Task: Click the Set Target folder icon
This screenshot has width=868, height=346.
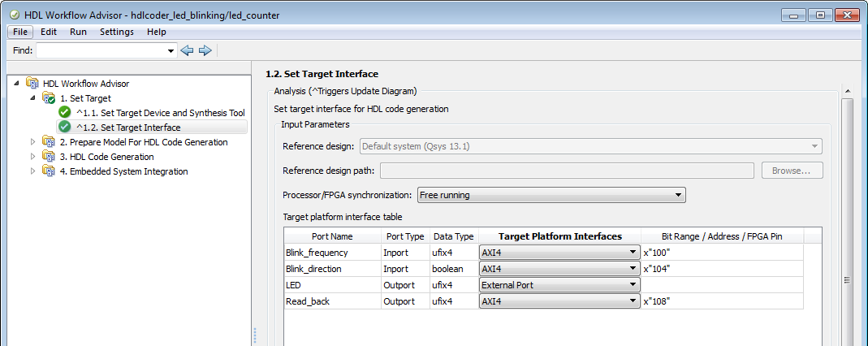Action: coord(49,98)
